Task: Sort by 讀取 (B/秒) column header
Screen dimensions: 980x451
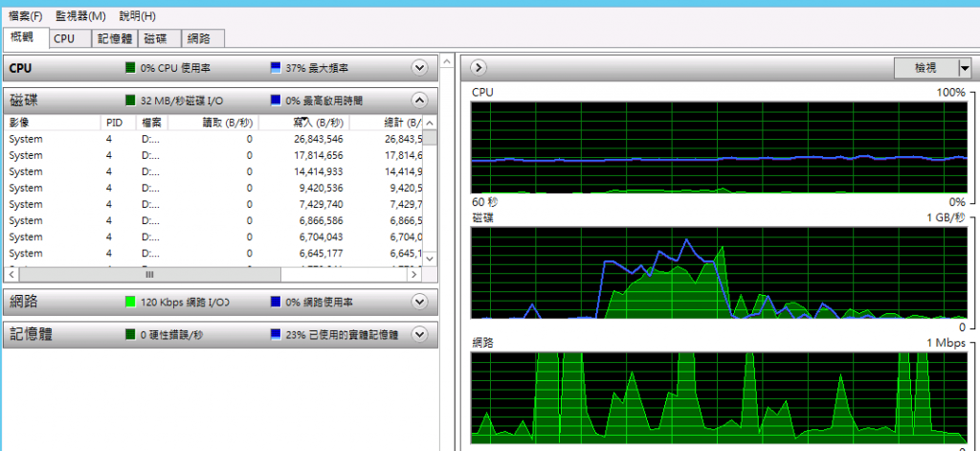Action: [213, 122]
